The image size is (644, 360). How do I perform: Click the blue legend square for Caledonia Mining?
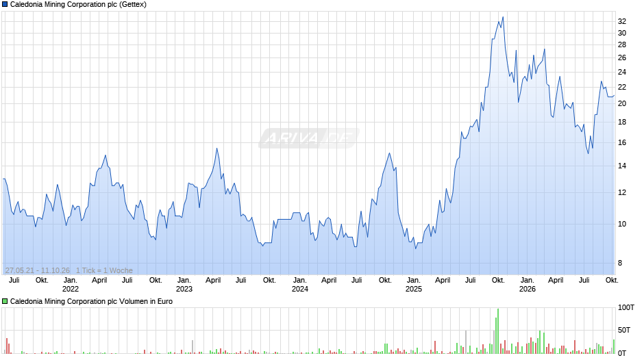[5, 5]
